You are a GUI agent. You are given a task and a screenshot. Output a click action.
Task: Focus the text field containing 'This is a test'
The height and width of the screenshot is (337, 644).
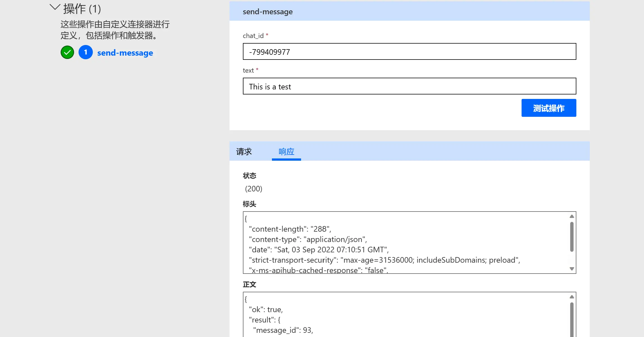click(409, 86)
